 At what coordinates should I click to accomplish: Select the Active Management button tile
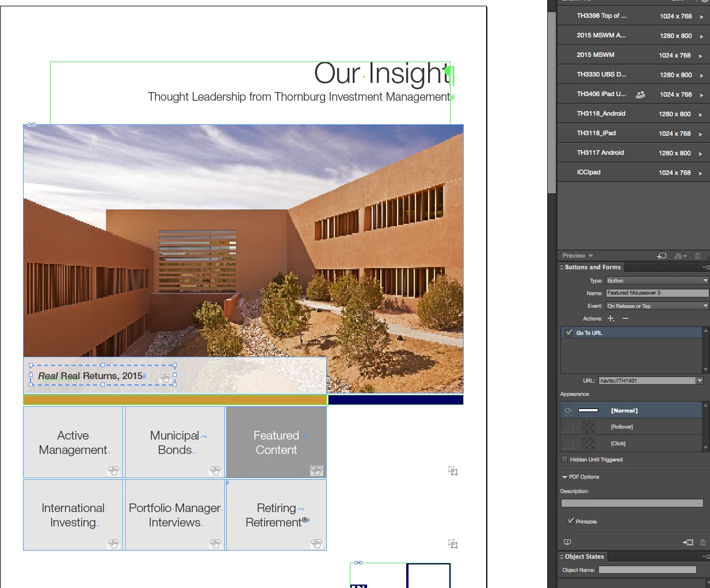pos(73,442)
